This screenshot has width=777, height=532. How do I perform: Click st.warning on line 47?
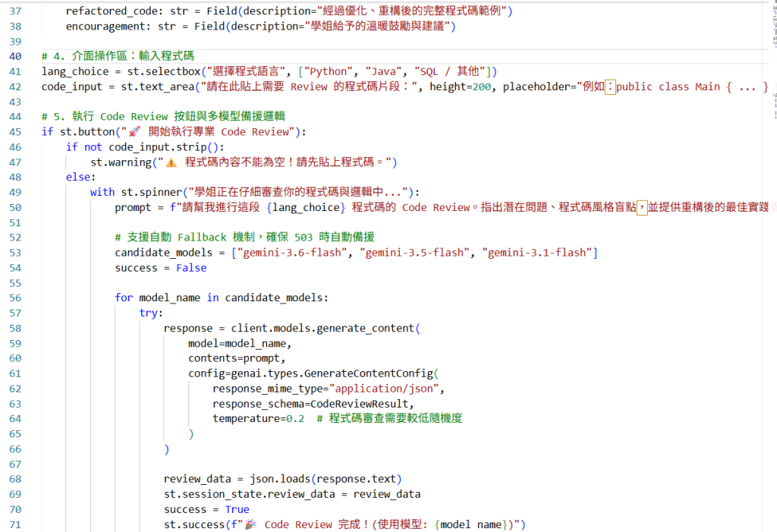point(121,162)
